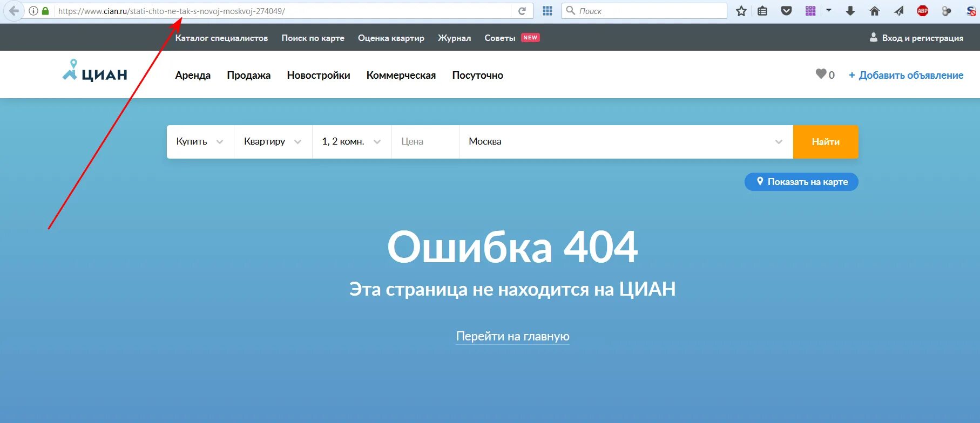Expand the Купить deal type dropdown
This screenshot has height=423, width=980.
point(200,142)
